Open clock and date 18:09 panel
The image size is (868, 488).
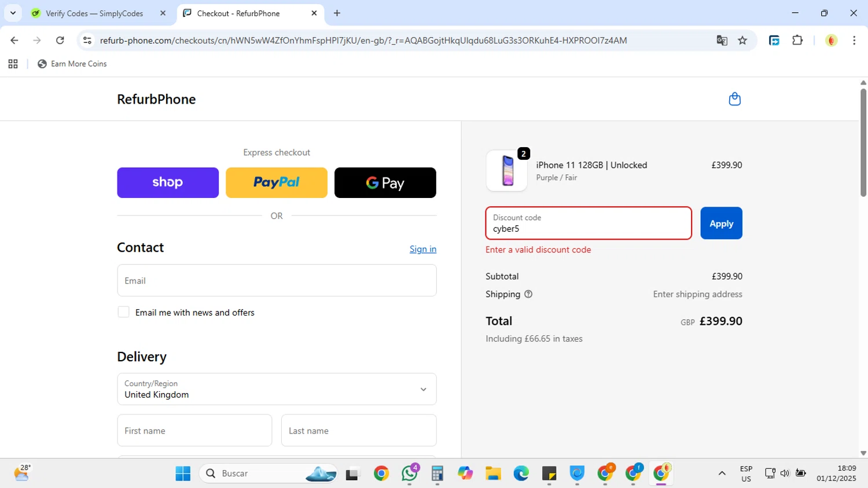[x=836, y=474]
